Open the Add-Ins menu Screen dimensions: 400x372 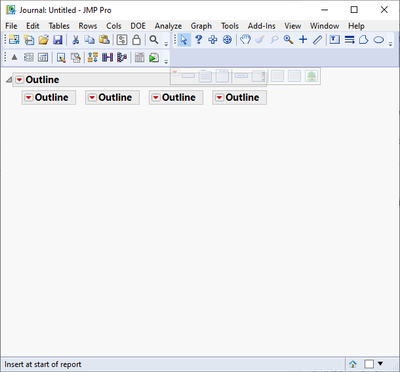point(262,26)
